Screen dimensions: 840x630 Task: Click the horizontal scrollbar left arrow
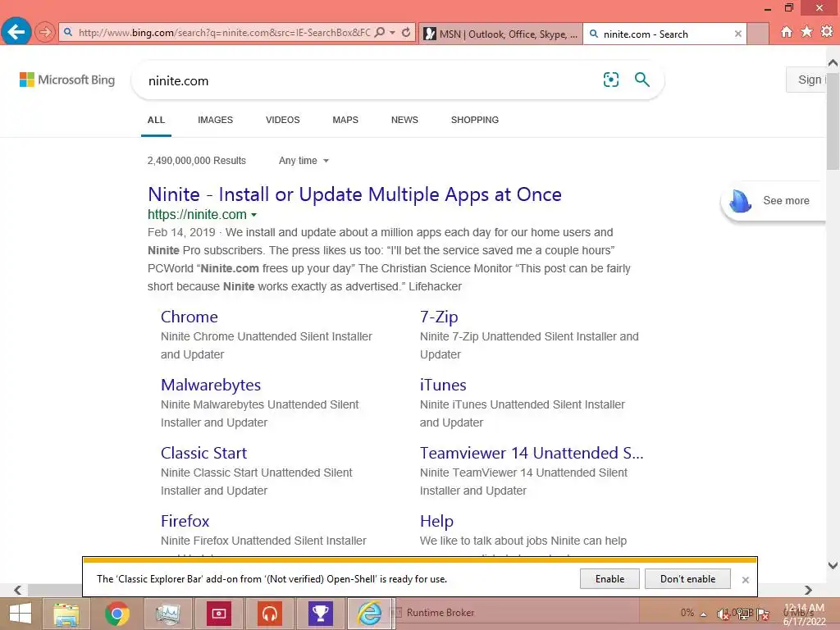click(x=18, y=590)
